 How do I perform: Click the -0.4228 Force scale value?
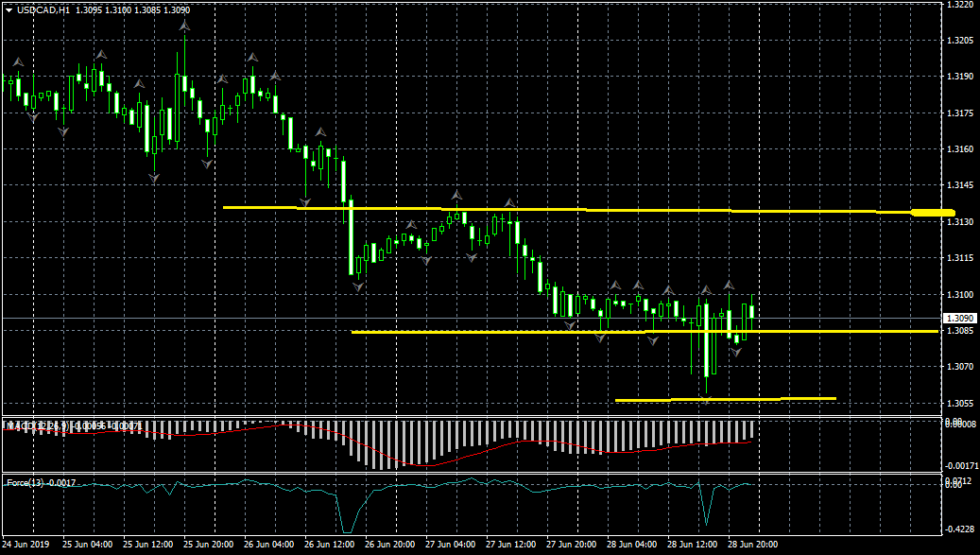959,529
